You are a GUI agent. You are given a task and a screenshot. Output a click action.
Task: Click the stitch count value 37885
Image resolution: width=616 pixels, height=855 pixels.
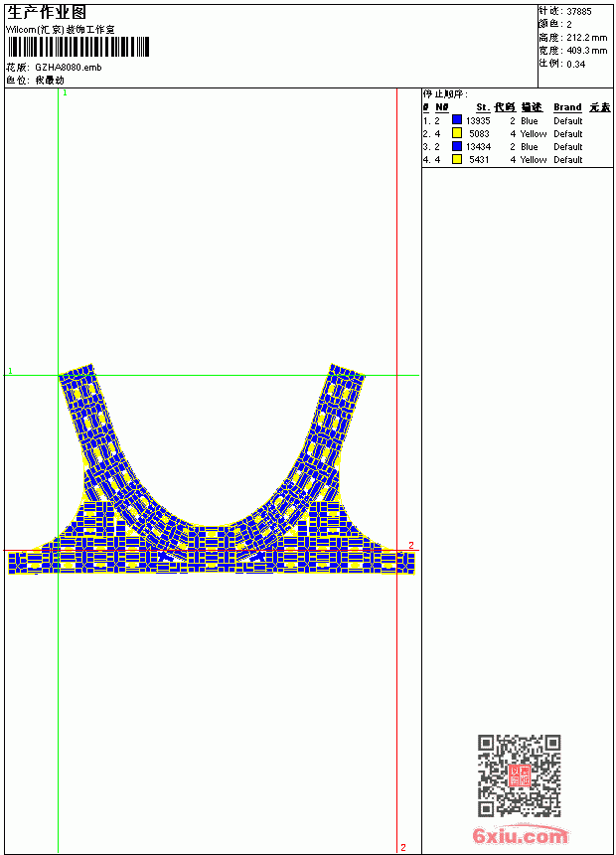[579, 12]
